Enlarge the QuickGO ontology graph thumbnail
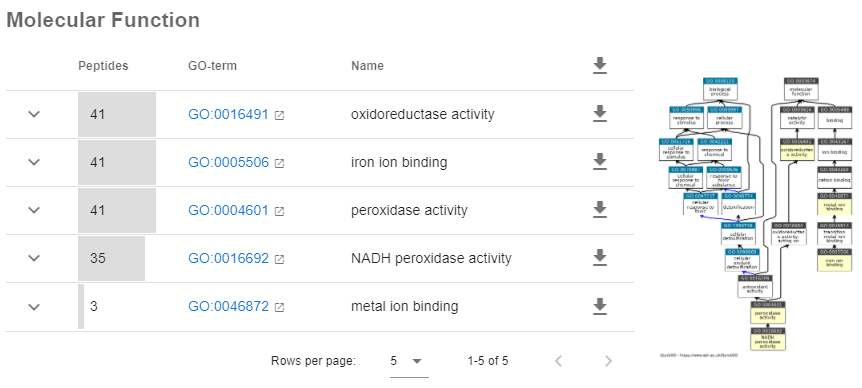 (756, 216)
